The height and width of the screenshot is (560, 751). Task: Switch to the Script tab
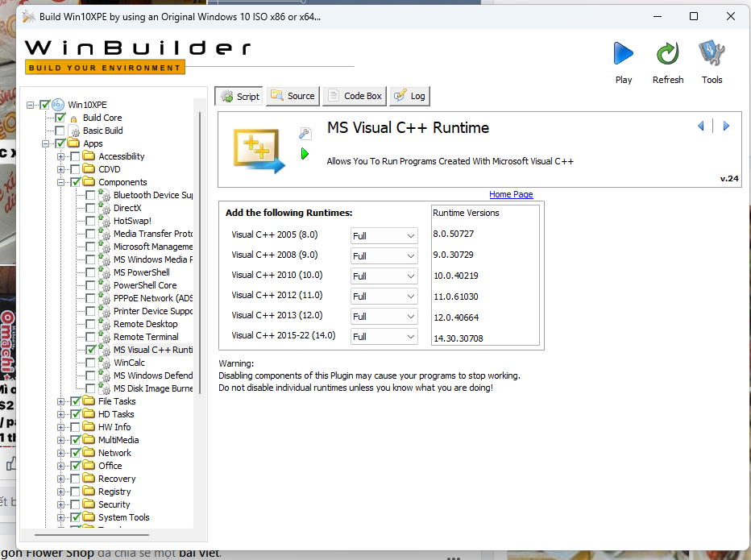point(239,96)
